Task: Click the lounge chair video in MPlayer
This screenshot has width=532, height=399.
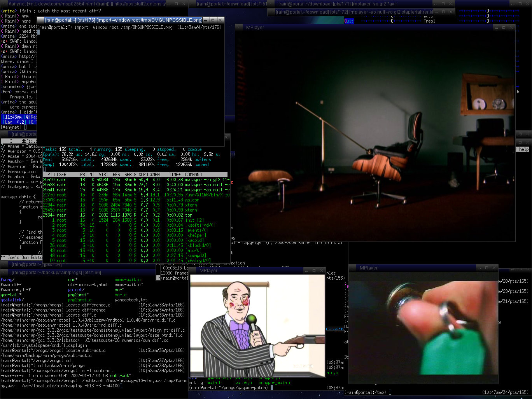Action: [x=375, y=136]
